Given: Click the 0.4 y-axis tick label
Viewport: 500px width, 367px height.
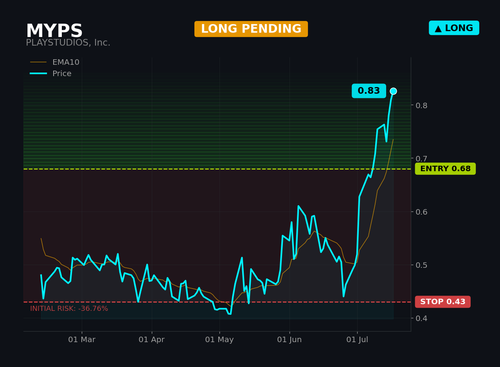Looking at the screenshot, I should pos(422,318).
